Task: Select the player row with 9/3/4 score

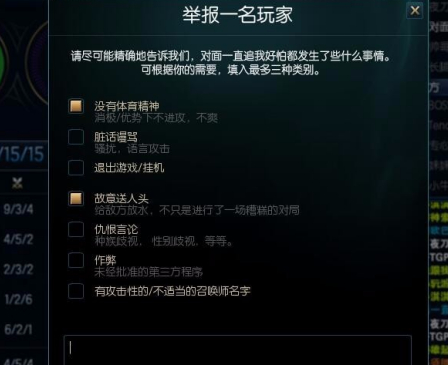Action: point(18,209)
